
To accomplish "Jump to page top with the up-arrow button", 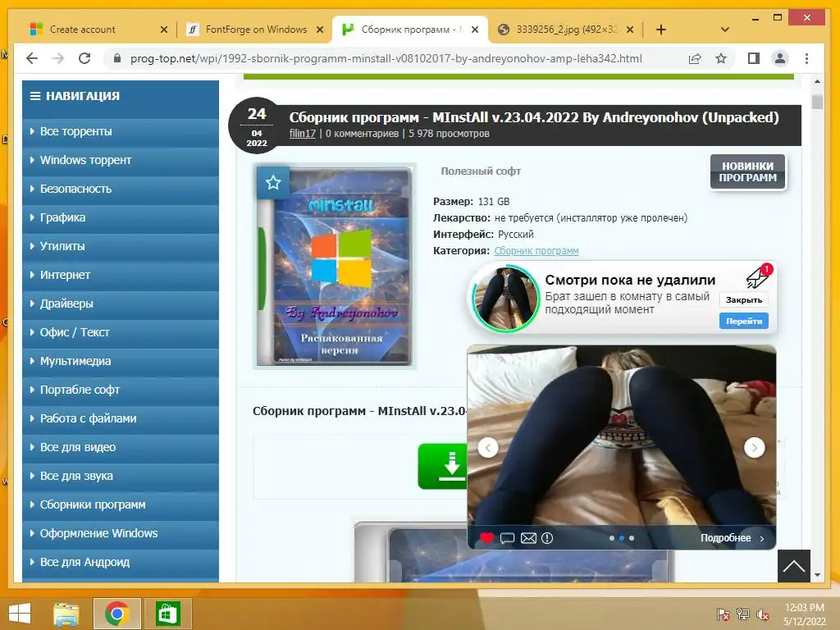I will 794,566.
